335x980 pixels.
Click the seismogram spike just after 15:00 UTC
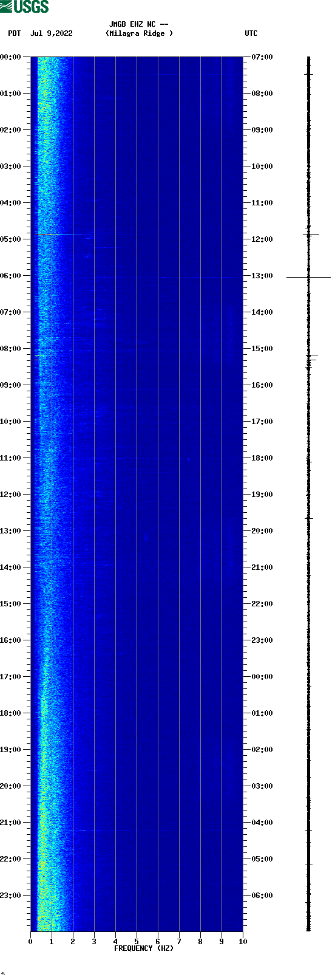pyautogui.click(x=312, y=355)
